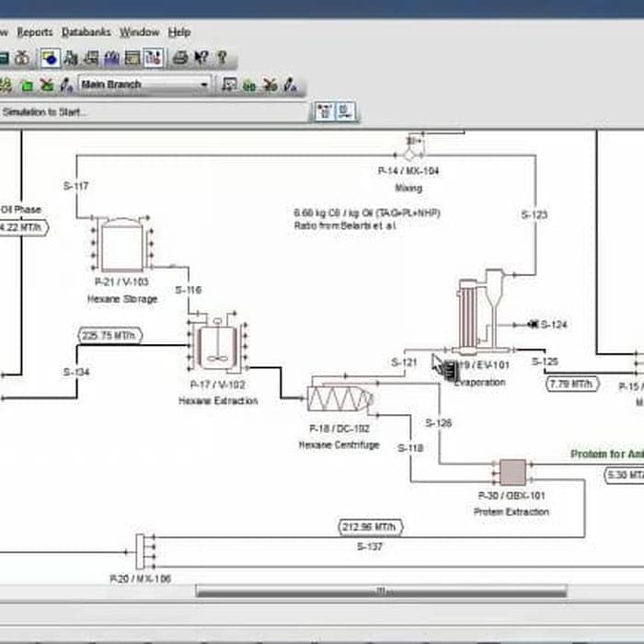Image resolution: width=644 pixels, height=644 pixels.
Task: Click the 'Ratio from Belarbi et al' note text
Action: pos(345,225)
